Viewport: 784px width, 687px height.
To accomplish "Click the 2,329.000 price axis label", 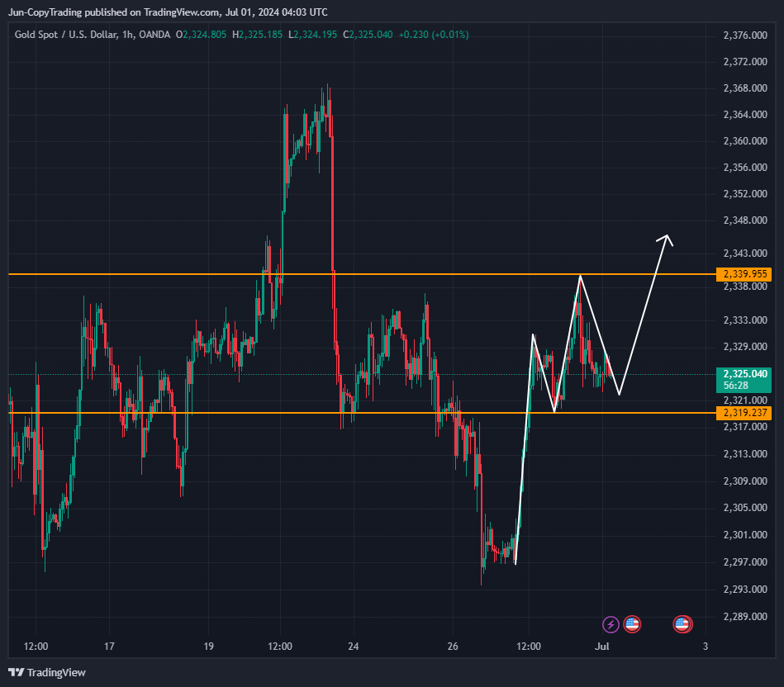I will pyautogui.click(x=745, y=347).
